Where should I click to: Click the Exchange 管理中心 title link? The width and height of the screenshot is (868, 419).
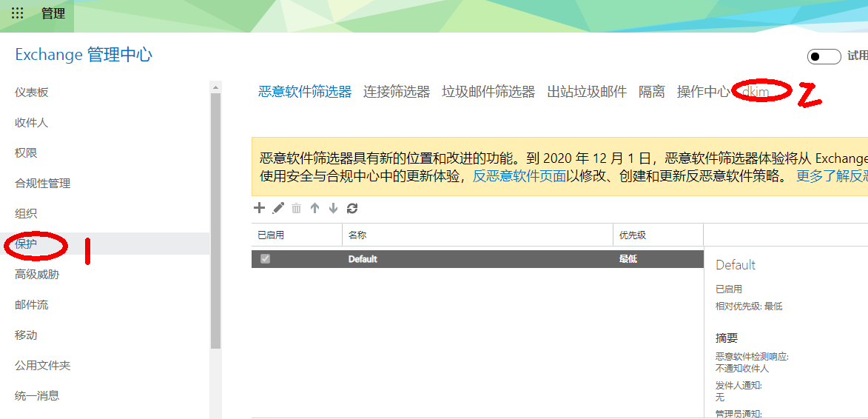click(84, 55)
